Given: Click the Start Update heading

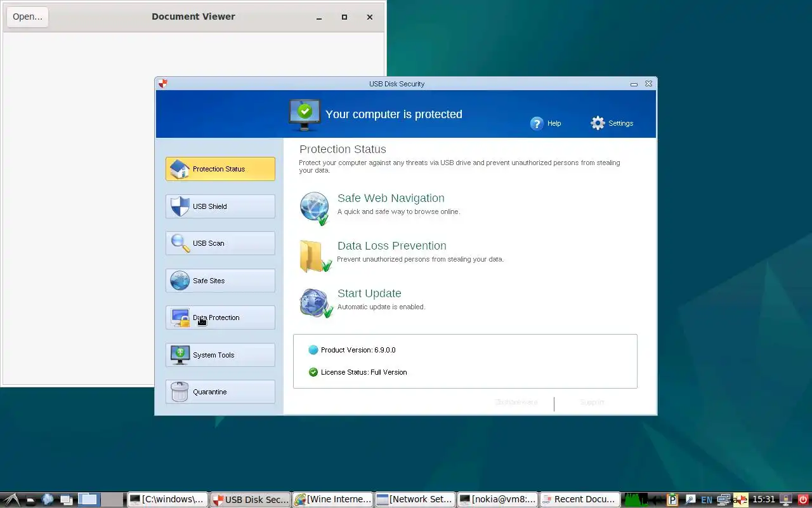Looking at the screenshot, I should [369, 293].
